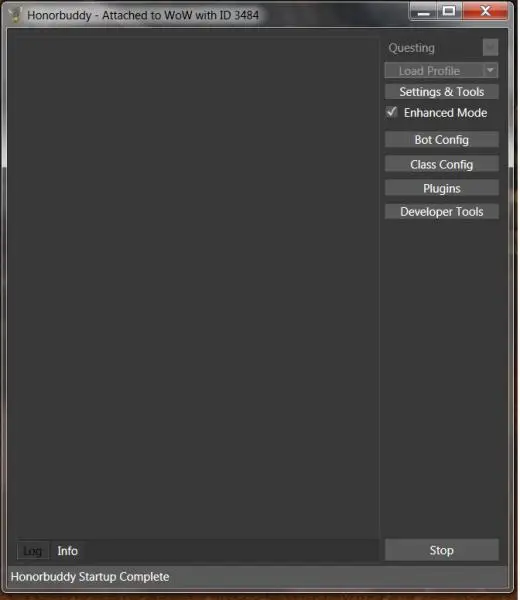This screenshot has width=520, height=600.
Task: Switch to the Info tab
Action: click(67, 551)
